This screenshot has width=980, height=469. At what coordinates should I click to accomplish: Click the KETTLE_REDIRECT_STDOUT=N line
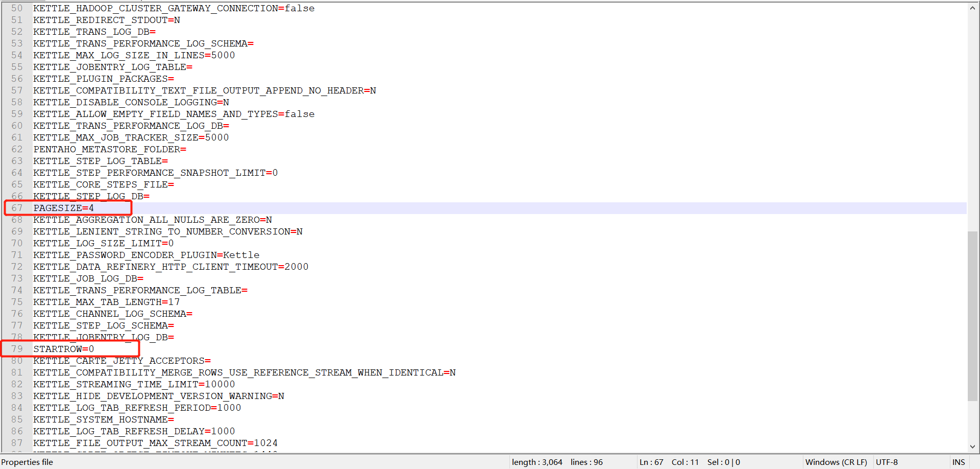107,20
